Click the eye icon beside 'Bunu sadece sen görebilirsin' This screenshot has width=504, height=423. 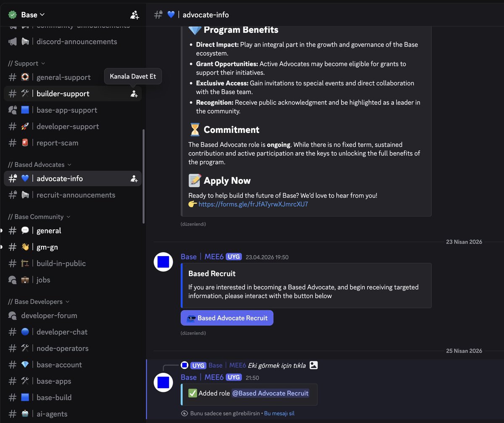pos(184,413)
